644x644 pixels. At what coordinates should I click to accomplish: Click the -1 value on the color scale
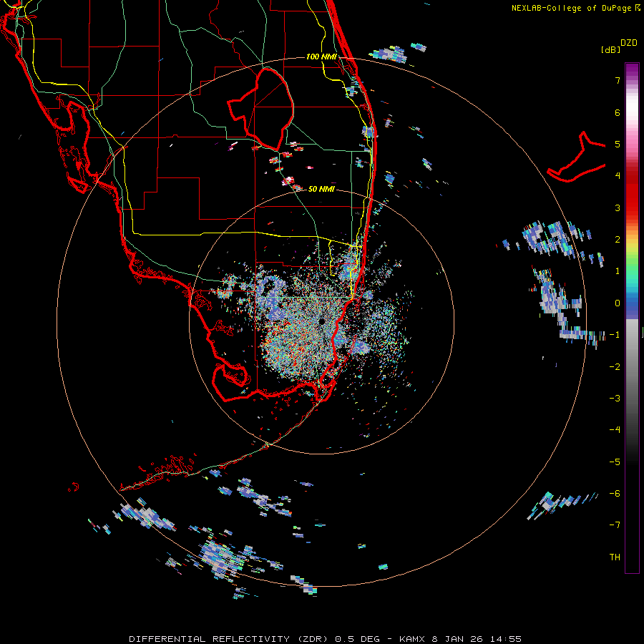(x=615, y=335)
